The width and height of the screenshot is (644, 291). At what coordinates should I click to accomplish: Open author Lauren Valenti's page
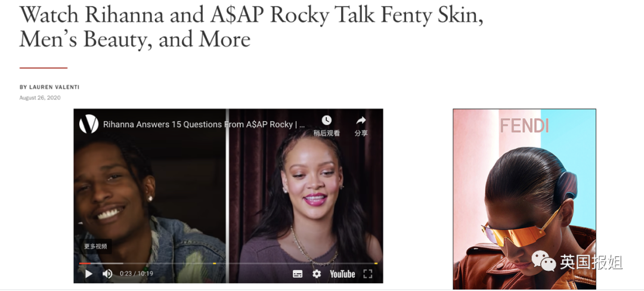coord(49,87)
